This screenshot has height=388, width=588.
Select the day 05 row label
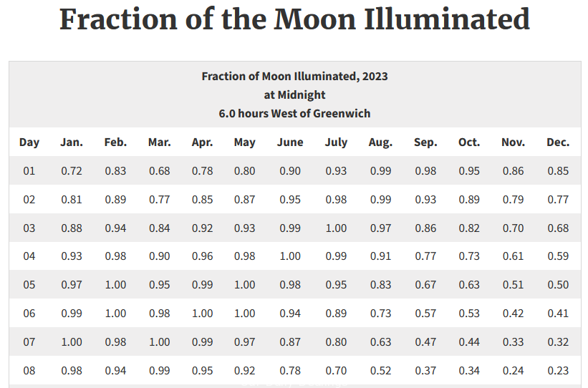[29, 284]
